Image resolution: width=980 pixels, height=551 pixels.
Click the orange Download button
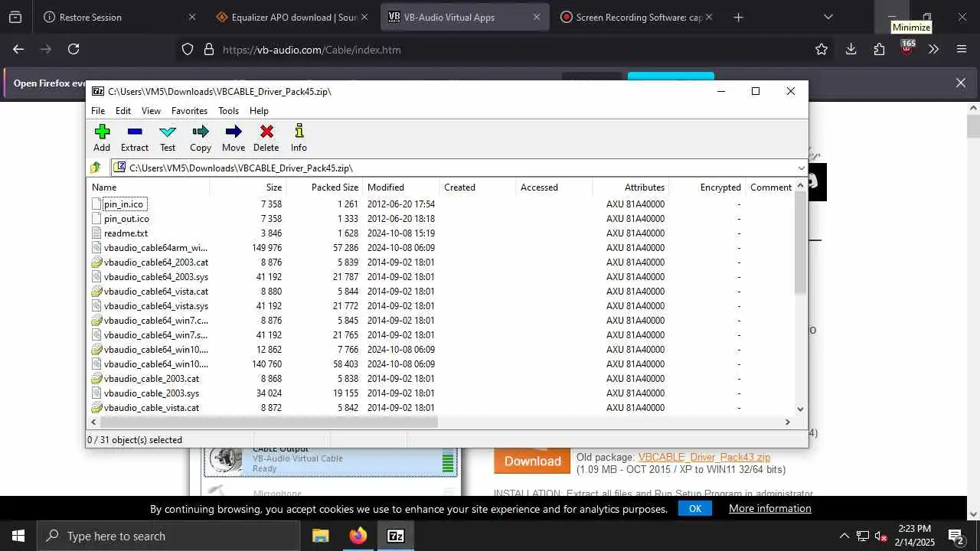pyautogui.click(x=532, y=461)
